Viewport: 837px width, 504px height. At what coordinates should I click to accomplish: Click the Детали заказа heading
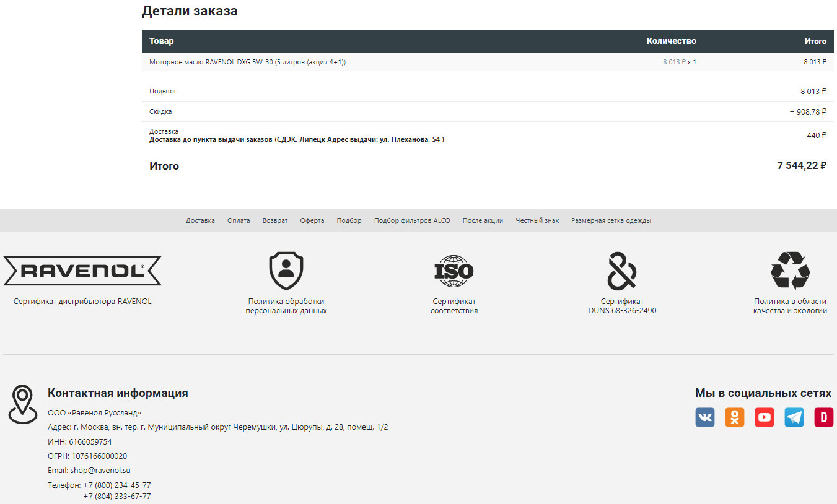click(x=190, y=11)
